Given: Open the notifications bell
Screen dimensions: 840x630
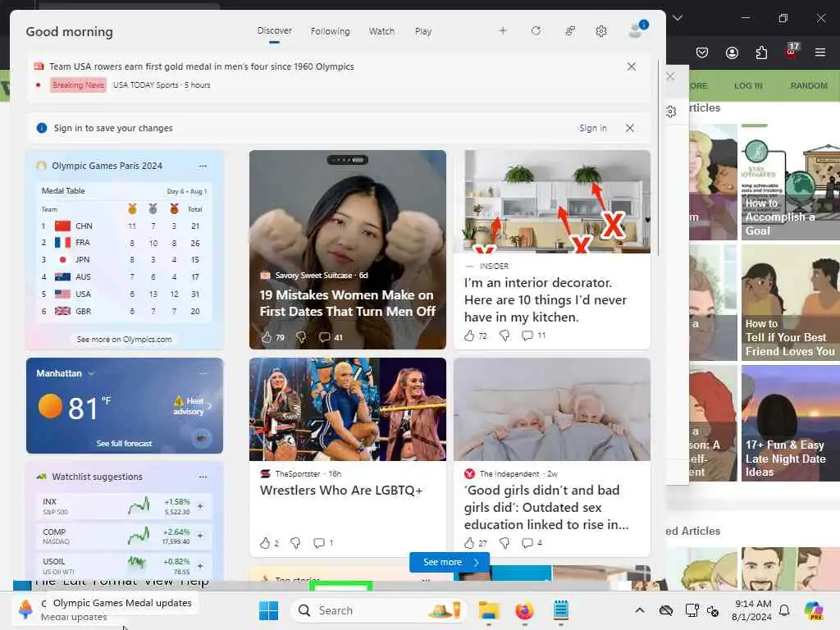Looking at the screenshot, I should click(x=784, y=610).
